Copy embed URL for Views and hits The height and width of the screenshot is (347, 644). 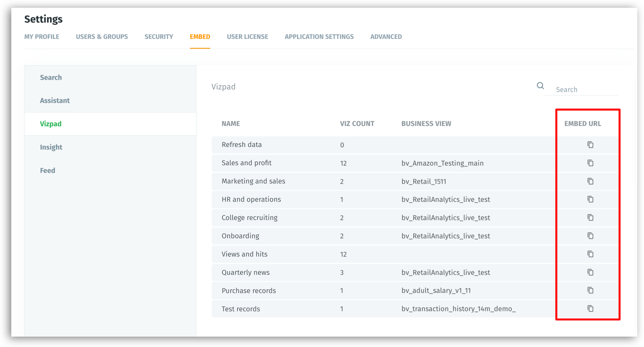tap(590, 254)
